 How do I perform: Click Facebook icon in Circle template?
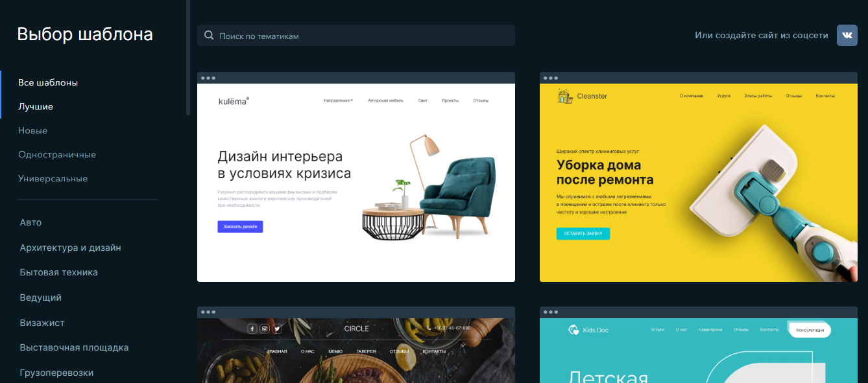point(252,329)
